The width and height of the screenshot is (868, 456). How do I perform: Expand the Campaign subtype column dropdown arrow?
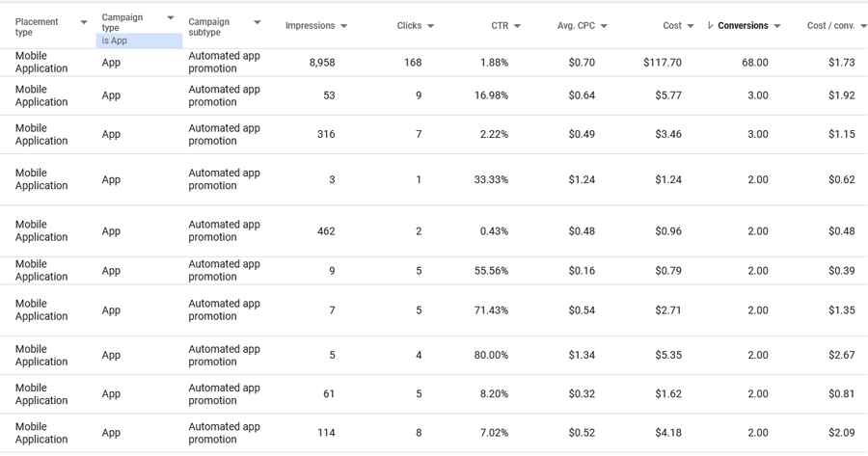tap(257, 22)
